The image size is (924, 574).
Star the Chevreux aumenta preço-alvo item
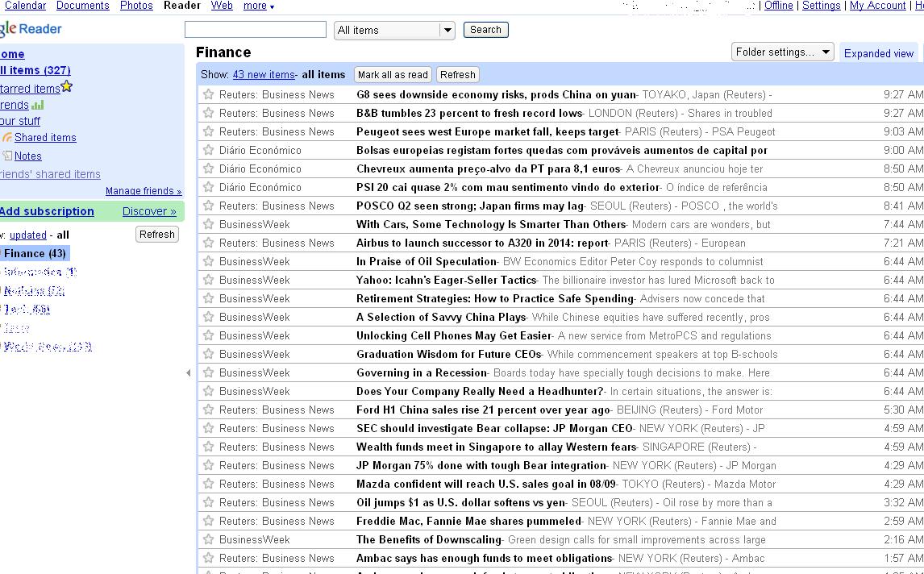pos(208,168)
